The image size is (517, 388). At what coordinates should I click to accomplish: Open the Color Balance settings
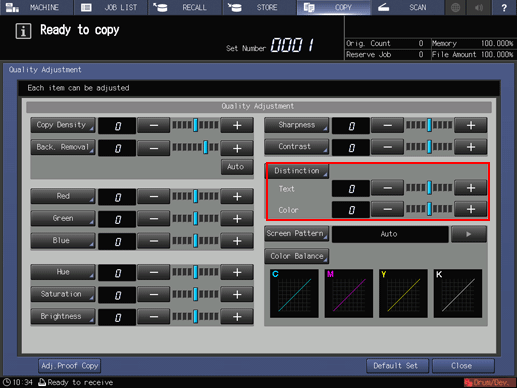297,256
